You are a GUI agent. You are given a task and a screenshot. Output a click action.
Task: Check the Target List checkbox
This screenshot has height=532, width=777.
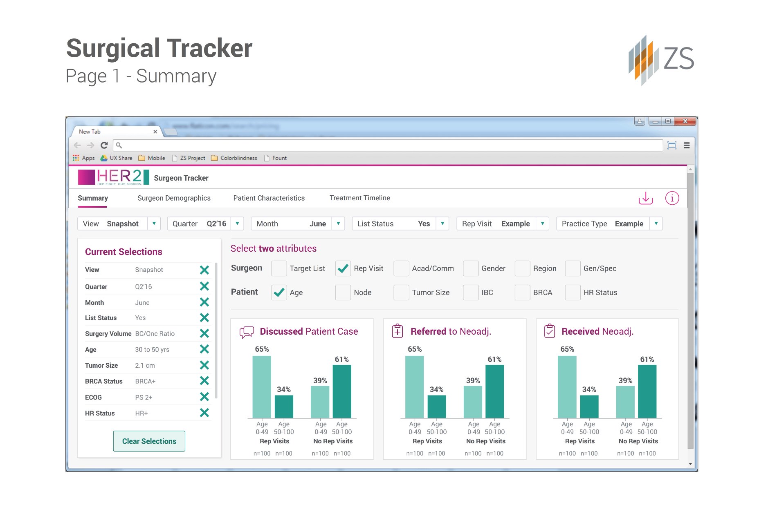point(279,268)
